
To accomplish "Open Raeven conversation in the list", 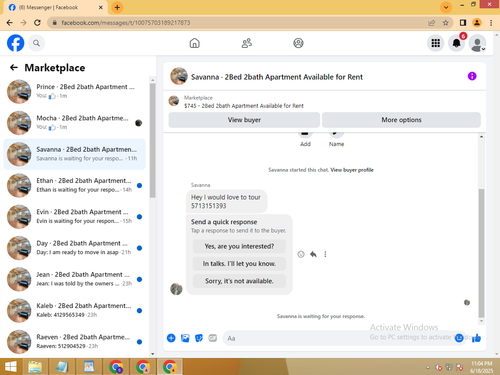I will click(x=75, y=342).
